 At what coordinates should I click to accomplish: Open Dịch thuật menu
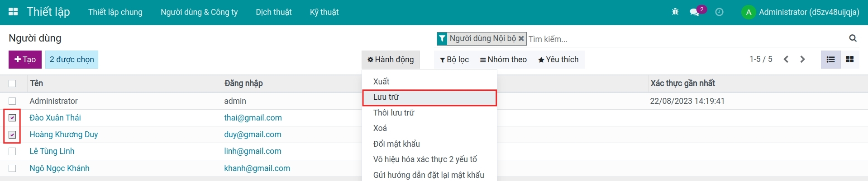click(274, 12)
